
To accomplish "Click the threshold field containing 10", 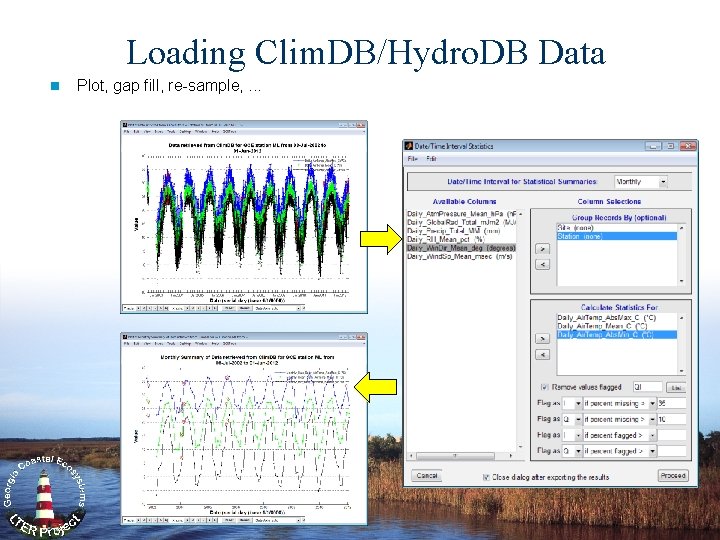I will click(x=672, y=419).
